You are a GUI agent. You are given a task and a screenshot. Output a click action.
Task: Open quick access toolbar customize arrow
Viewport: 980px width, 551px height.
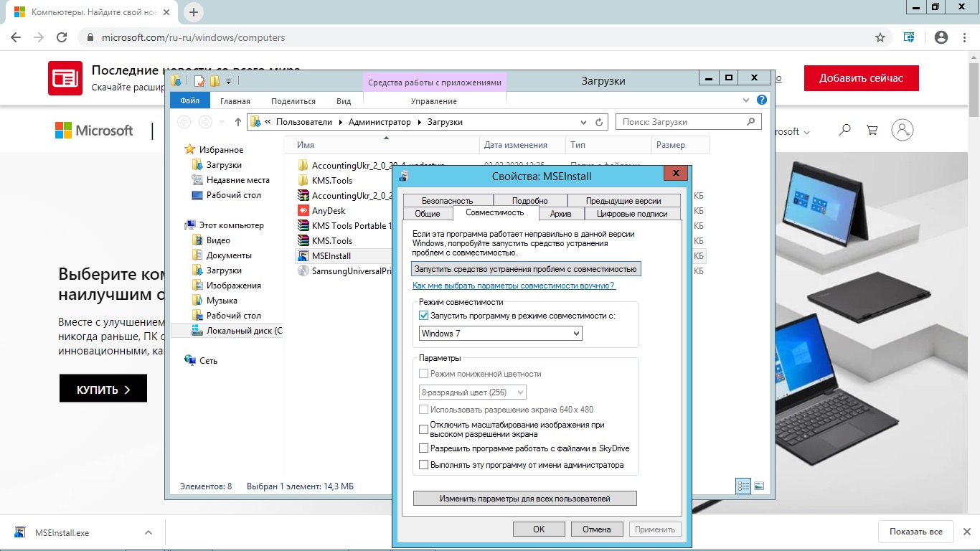tap(229, 82)
